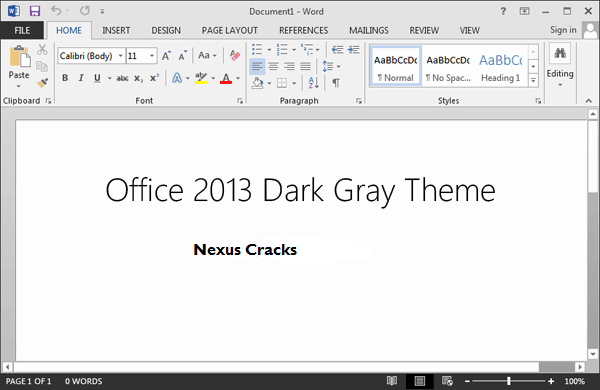
Task: Open the Clipboard pane launcher
Action: coord(48,101)
